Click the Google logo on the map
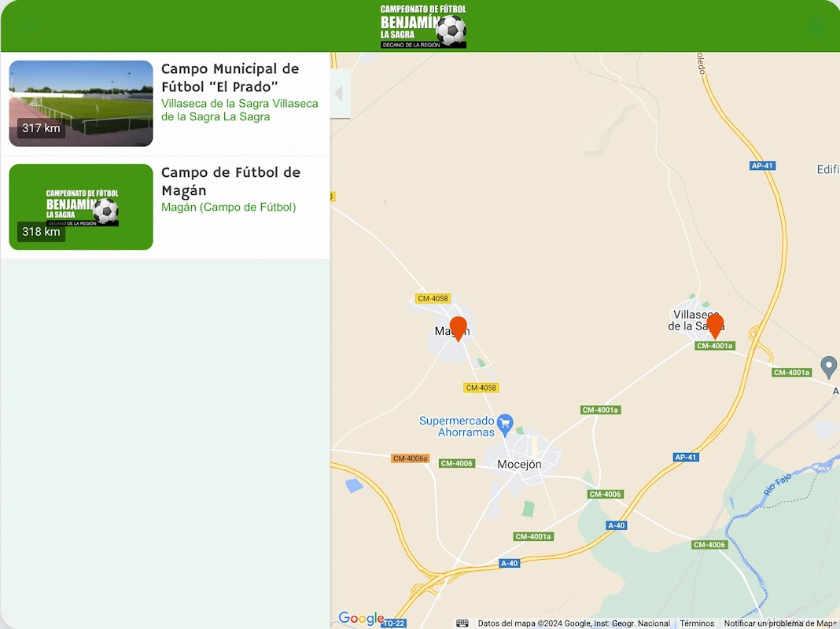 [362, 618]
